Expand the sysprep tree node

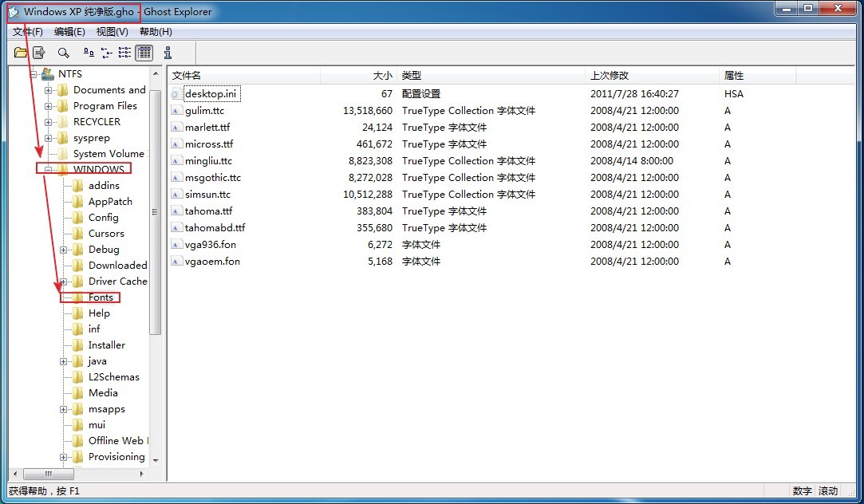[x=49, y=138]
